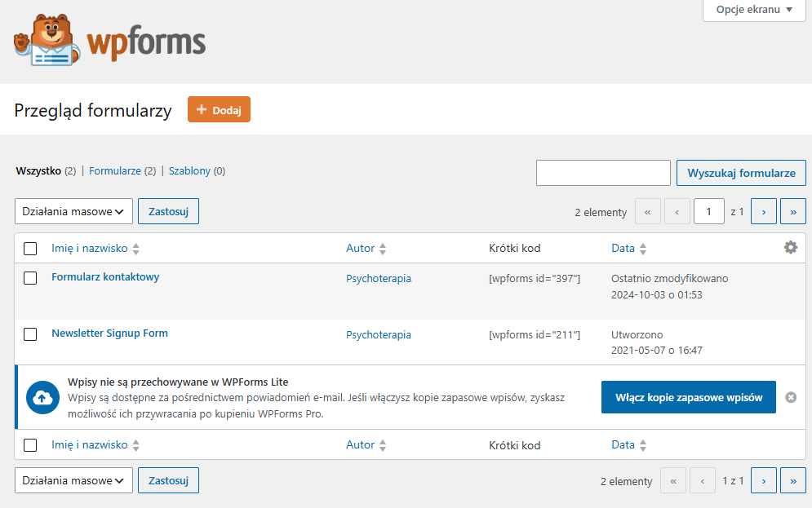812x508 pixels.
Task: Click Włącz kopie zapasowe wpisów button
Action: pyautogui.click(x=688, y=397)
